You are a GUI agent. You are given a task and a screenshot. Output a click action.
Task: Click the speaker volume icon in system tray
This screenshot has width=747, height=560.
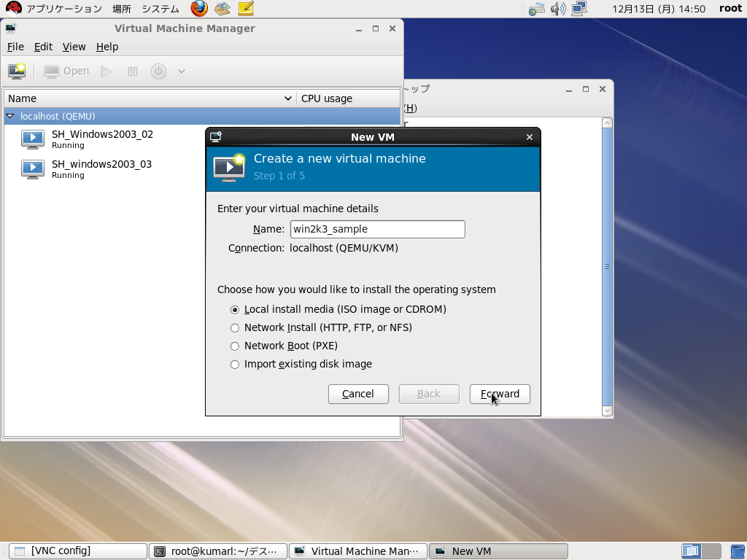click(557, 9)
